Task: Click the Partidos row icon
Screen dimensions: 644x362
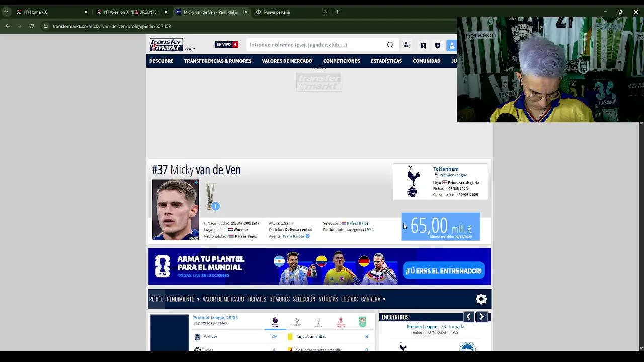Action: (197, 337)
